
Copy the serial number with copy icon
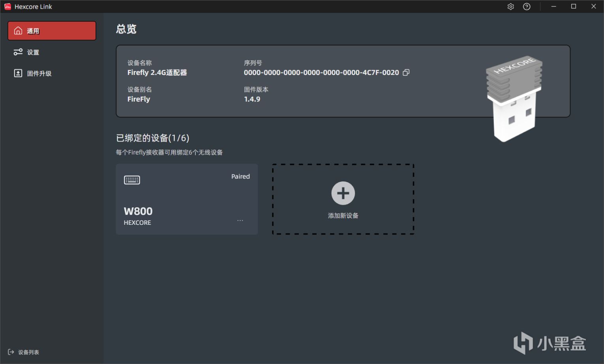click(x=406, y=73)
